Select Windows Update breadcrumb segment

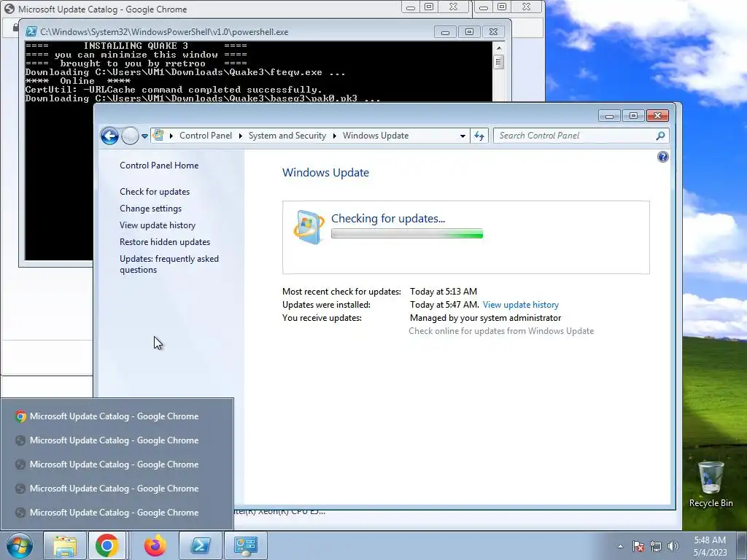click(376, 135)
